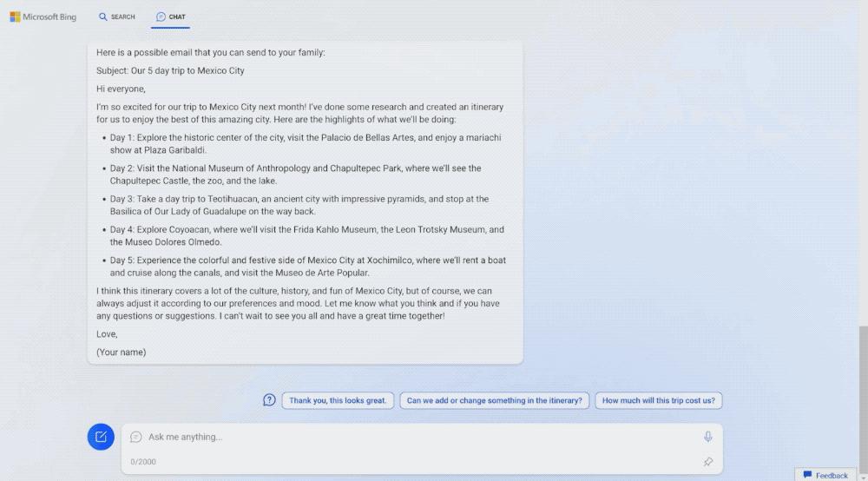
Task: Click the chat bubble icon inside the message box
Action: pos(135,437)
